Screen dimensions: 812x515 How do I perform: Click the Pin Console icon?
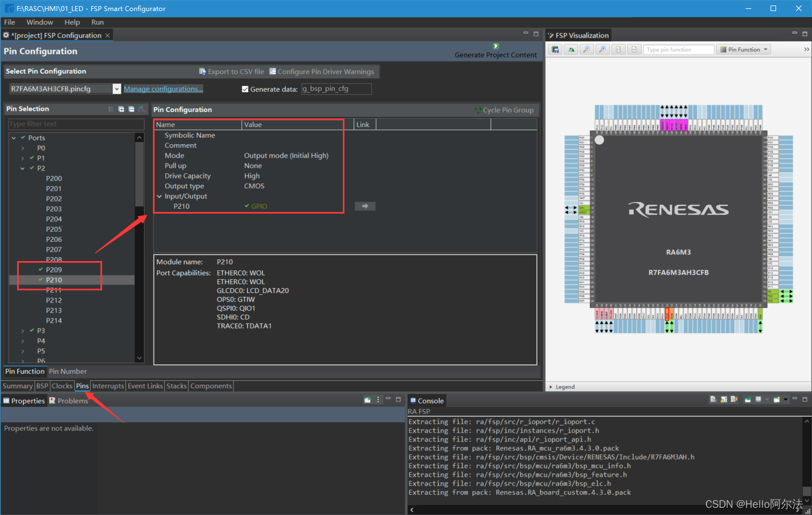point(748,399)
